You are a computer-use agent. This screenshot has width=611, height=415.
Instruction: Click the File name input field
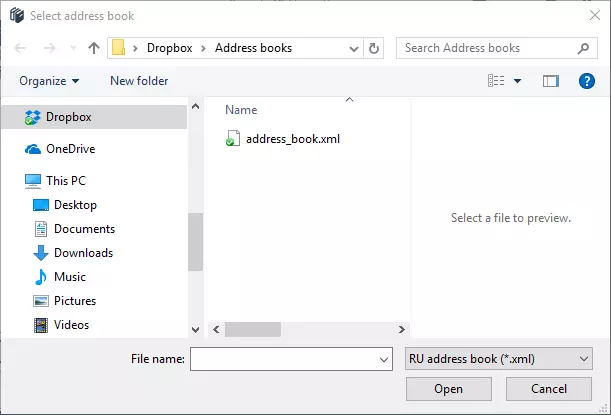(283, 359)
